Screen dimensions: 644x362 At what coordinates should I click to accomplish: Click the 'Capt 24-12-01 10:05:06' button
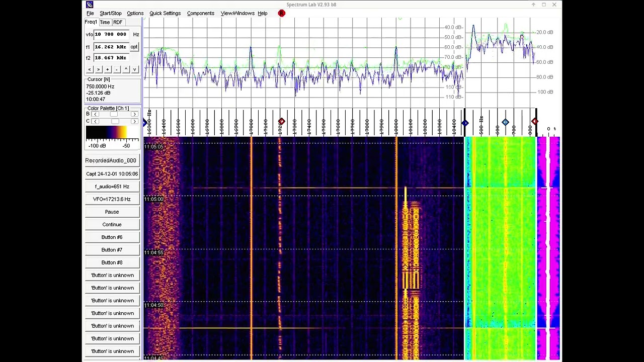tap(112, 174)
